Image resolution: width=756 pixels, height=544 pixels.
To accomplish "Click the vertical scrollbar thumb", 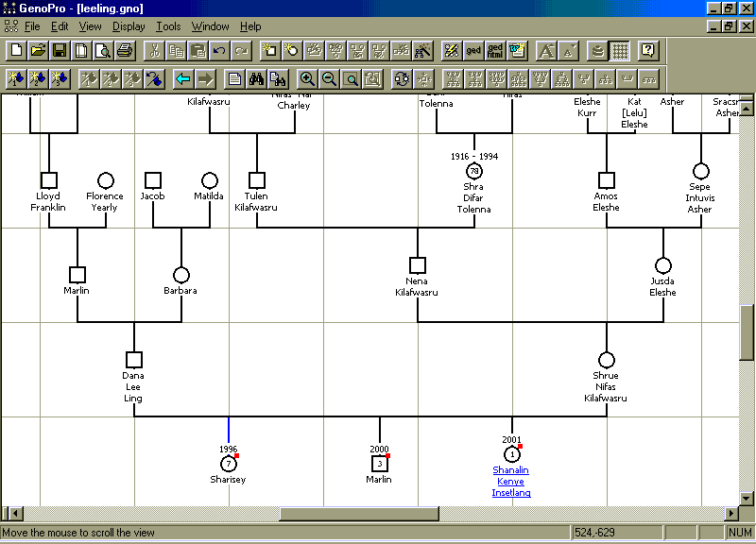I will pyautogui.click(x=747, y=332).
